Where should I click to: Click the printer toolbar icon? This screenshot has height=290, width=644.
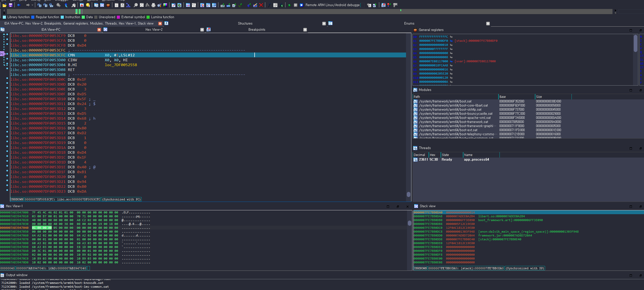point(153,5)
